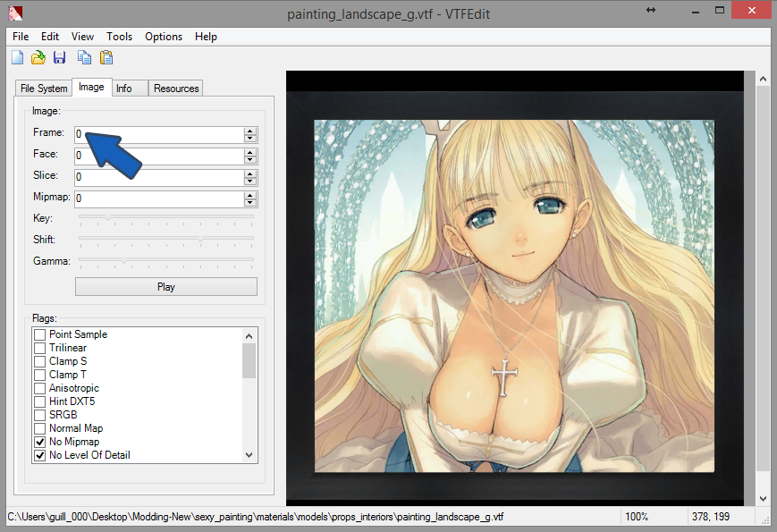Enable the Clamp S flag
Screen dimensions: 777x532
pyautogui.click(x=39, y=361)
